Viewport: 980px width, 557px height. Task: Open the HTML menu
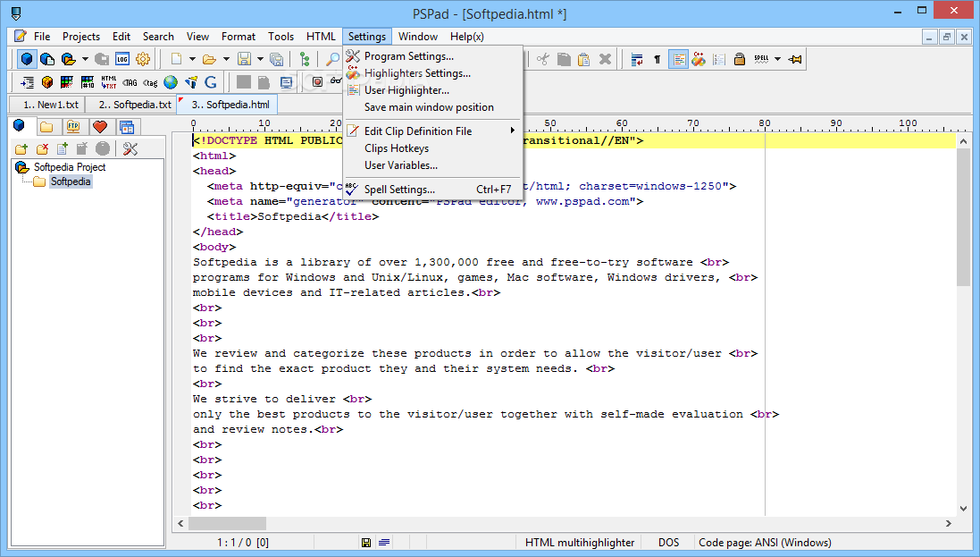pyautogui.click(x=321, y=37)
